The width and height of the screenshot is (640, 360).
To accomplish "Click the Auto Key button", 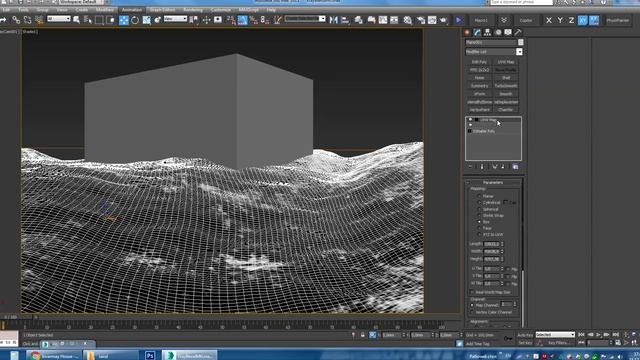I will (x=525, y=335).
